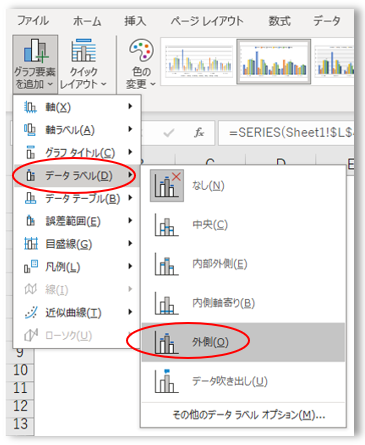365x445 pixels.
Task: Select the highlighted second chart style thumbnail
Action: coord(274,61)
